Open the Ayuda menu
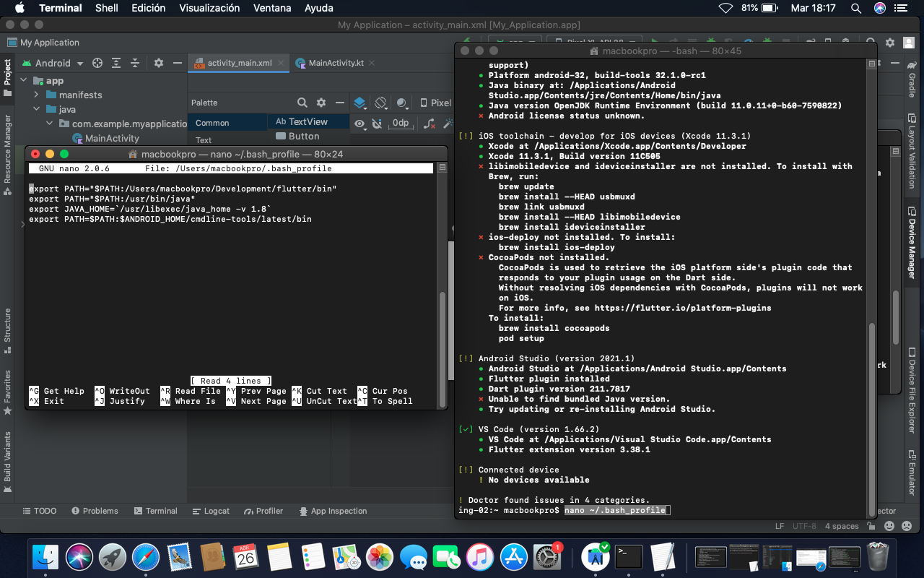This screenshot has height=578, width=924. coord(319,8)
